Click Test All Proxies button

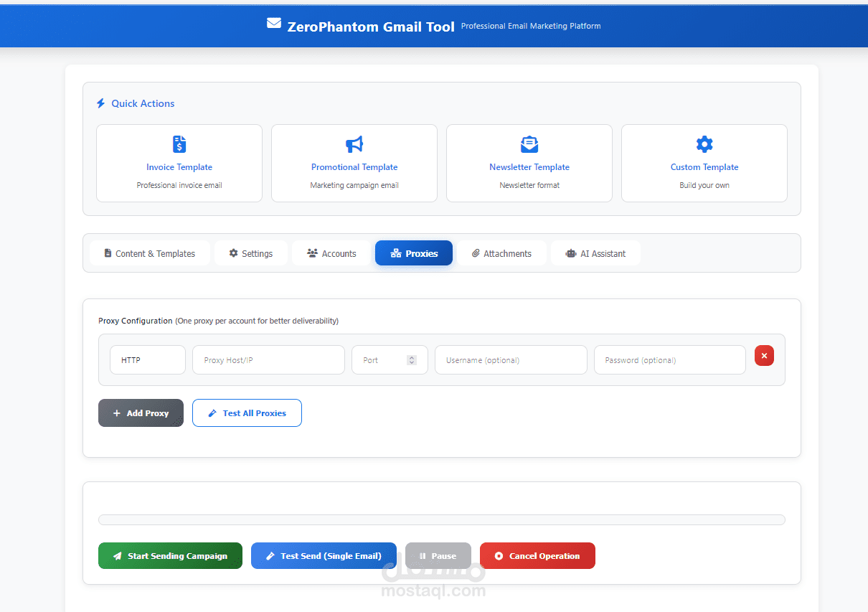coord(247,413)
